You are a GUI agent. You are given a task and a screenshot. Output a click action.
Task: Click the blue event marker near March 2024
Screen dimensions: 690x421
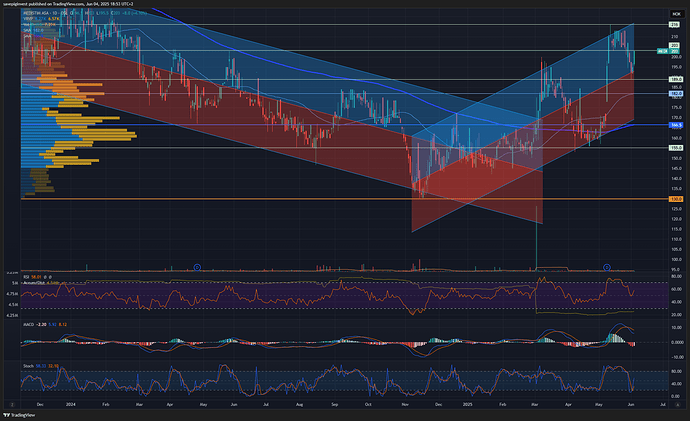click(x=198, y=267)
